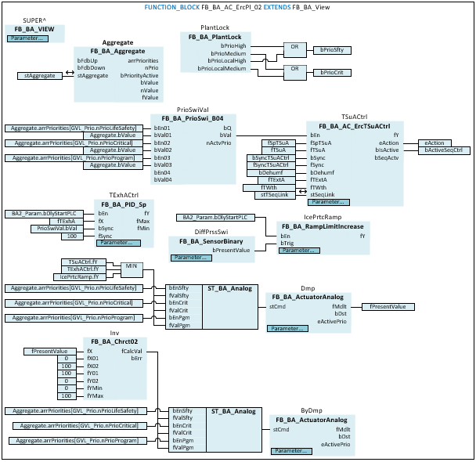Open Parameter button in Dmp actuator block
Viewport: 476px width, 462px height.
click(288, 328)
